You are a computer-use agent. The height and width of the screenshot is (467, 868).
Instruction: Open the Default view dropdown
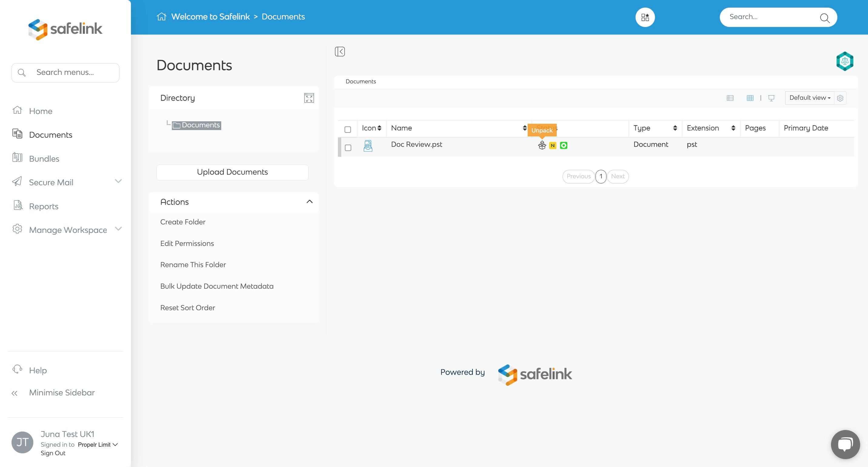(x=810, y=98)
